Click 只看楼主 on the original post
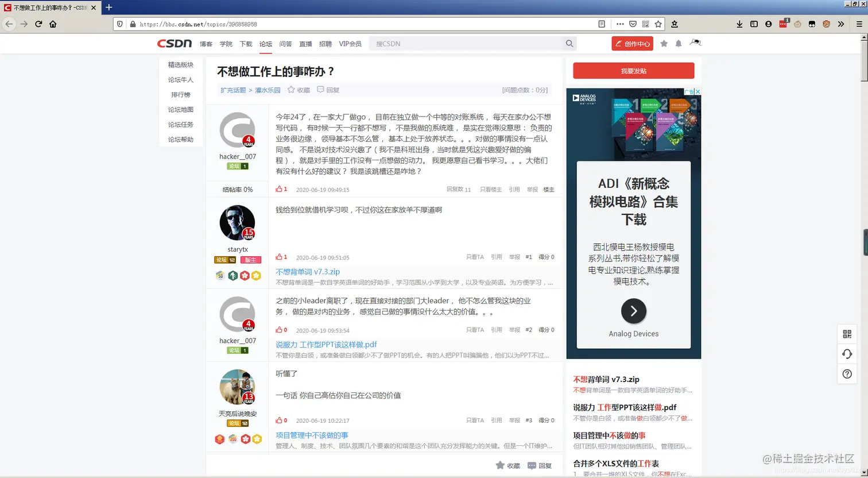The width and height of the screenshot is (868, 478). [x=491, y=190]
